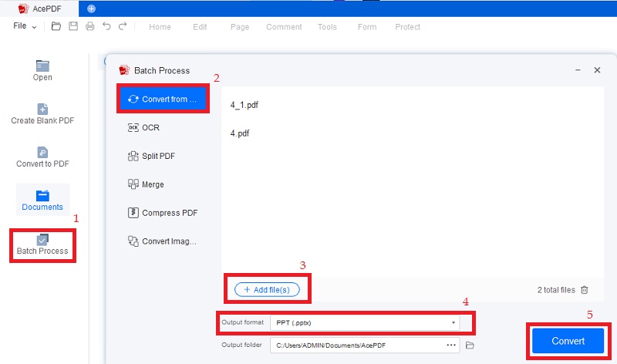This screenshot has width=617, height=364.
Task: Click the three-dots output folder button
Action: coord(451,345)
